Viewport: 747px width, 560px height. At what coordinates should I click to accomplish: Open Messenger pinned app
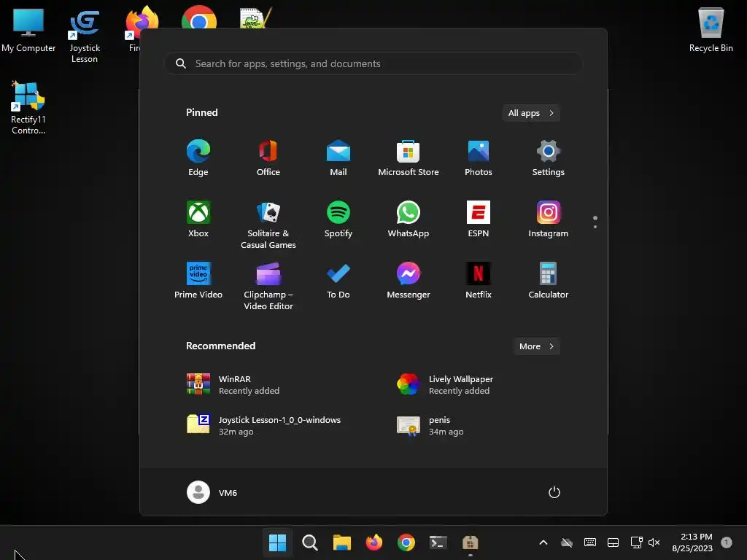pyautogui.click(x=409, y=281)
